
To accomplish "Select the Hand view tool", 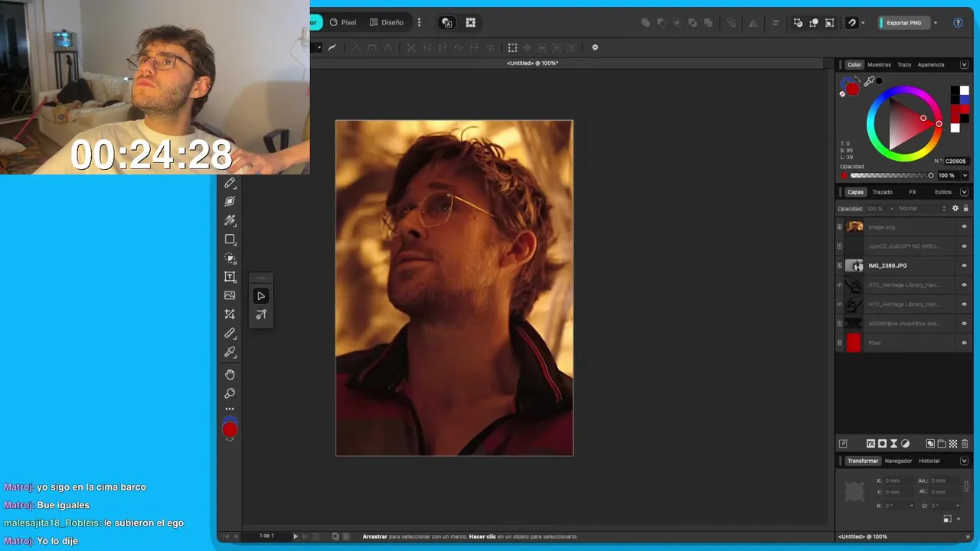I will point(230,374).
